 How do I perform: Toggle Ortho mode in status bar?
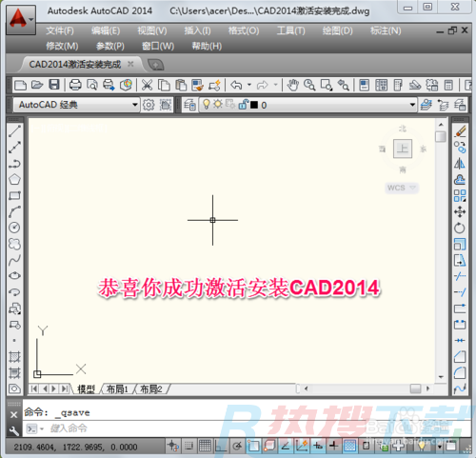pyautogui.click(x=221, y=446)
